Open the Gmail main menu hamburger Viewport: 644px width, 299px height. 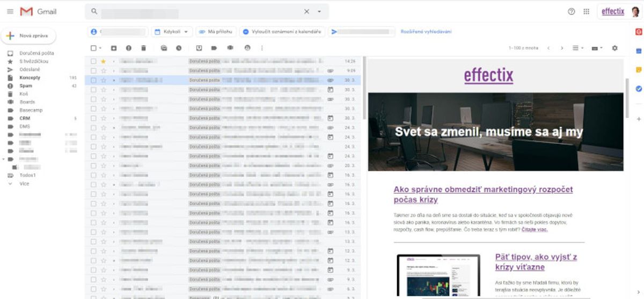tap(10, 11)
